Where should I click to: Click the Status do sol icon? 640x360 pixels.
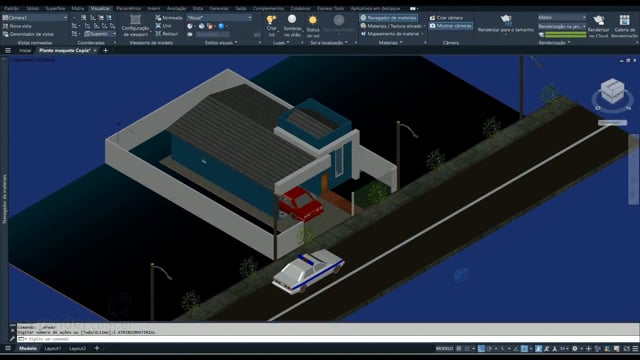click(x=313, y=20)
